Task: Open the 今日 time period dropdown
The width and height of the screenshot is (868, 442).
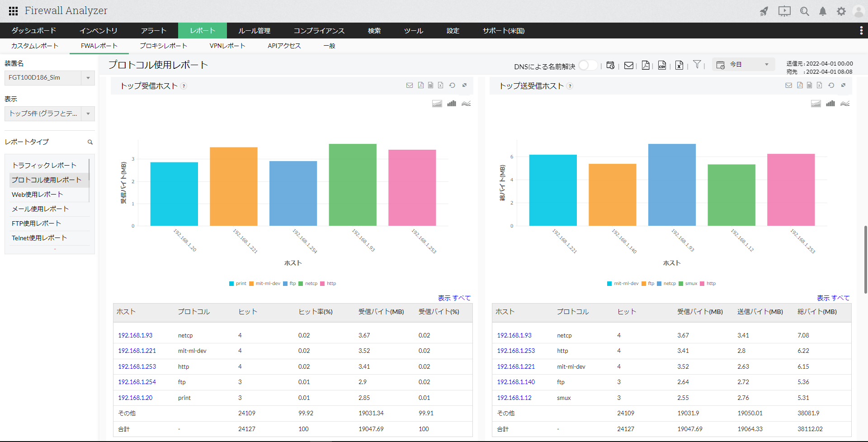Action: coord(744,65)
